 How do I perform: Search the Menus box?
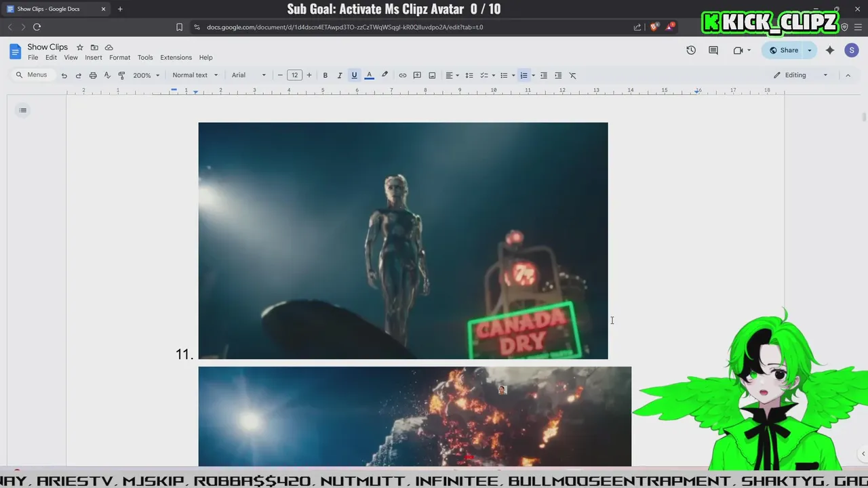pos(33,75)
